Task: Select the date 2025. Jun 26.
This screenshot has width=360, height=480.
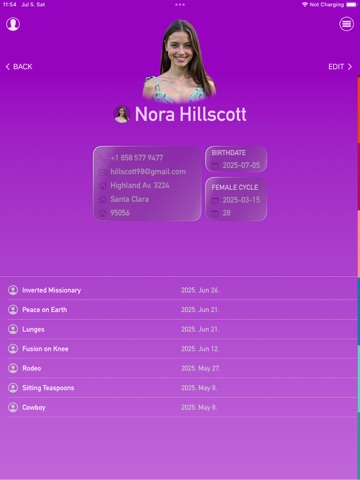Action: pyautogui.click(x=200, y=290)
